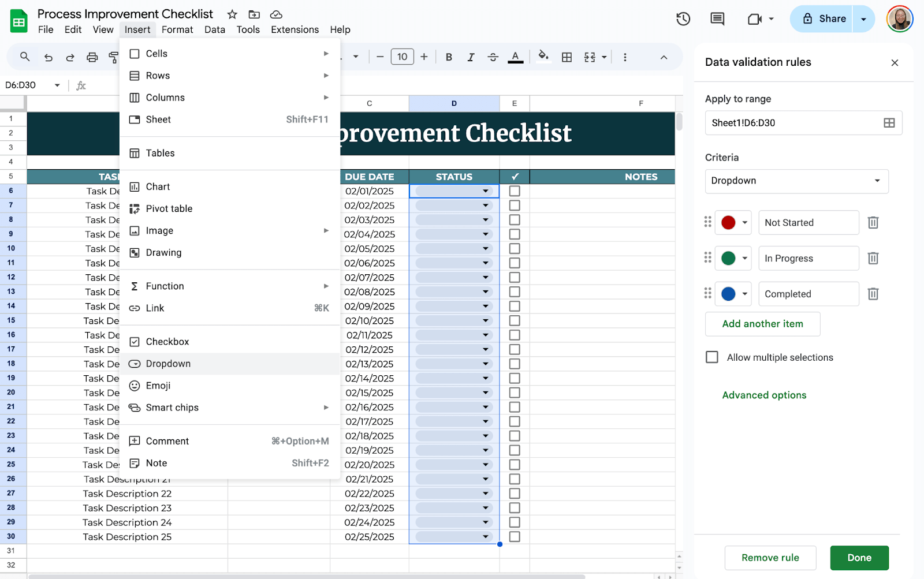Select Pivot table in Insert menu
924x579 pixels.
[x=169, y=209]
